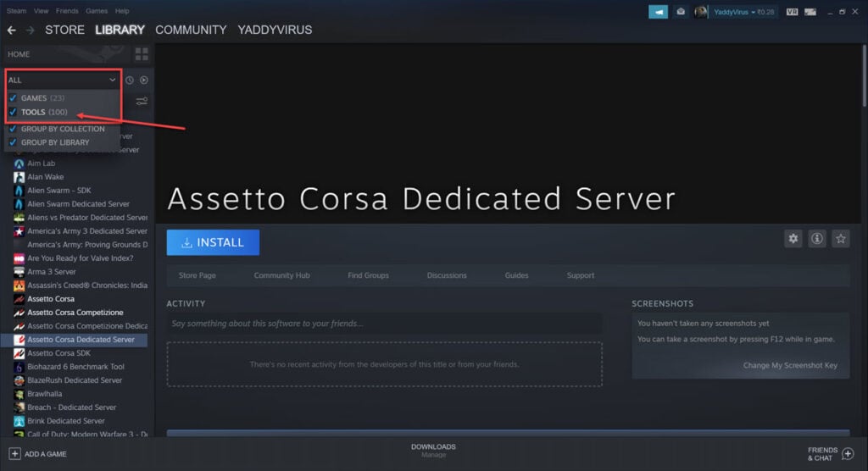Viewport: 868px width, 471px height.
Task: Select Brawlhalla icon in library
Action: 19,394
